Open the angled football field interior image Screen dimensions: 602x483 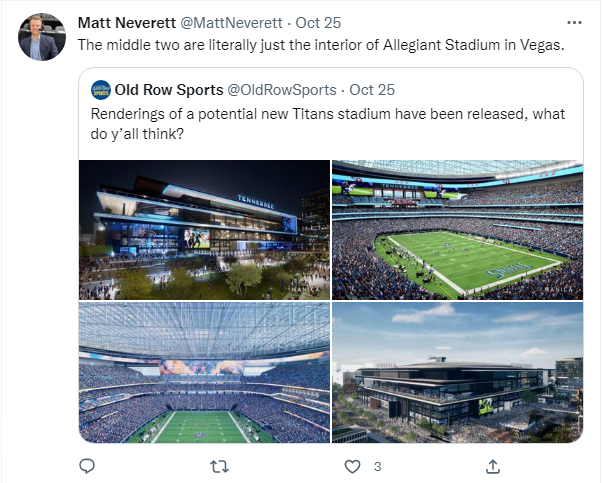point(457,229)
